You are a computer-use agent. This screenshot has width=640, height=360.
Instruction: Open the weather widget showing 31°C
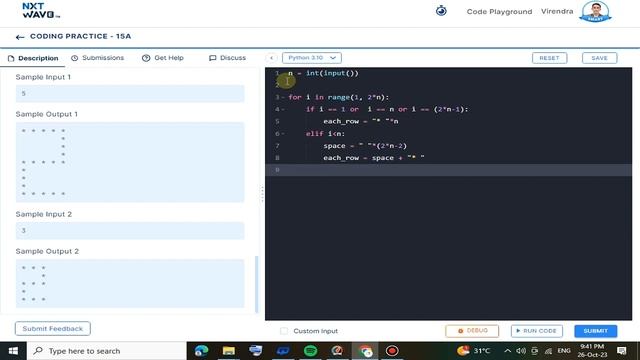473,351
